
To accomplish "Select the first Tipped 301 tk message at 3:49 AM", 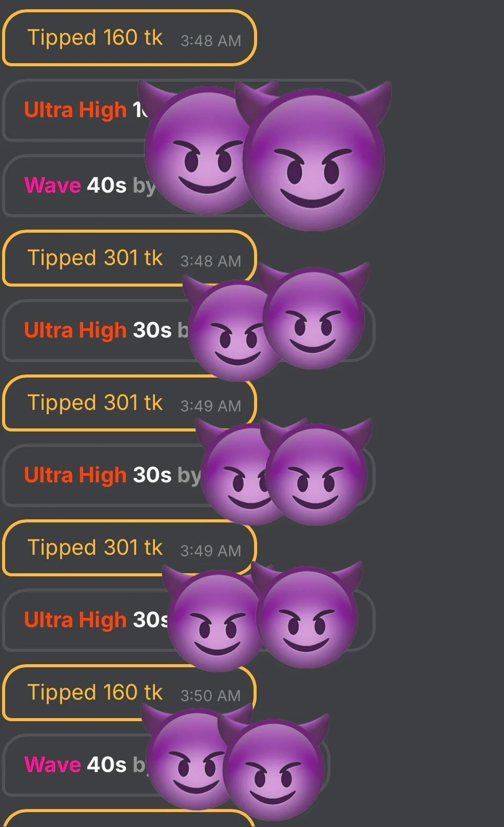I will 129,403.
